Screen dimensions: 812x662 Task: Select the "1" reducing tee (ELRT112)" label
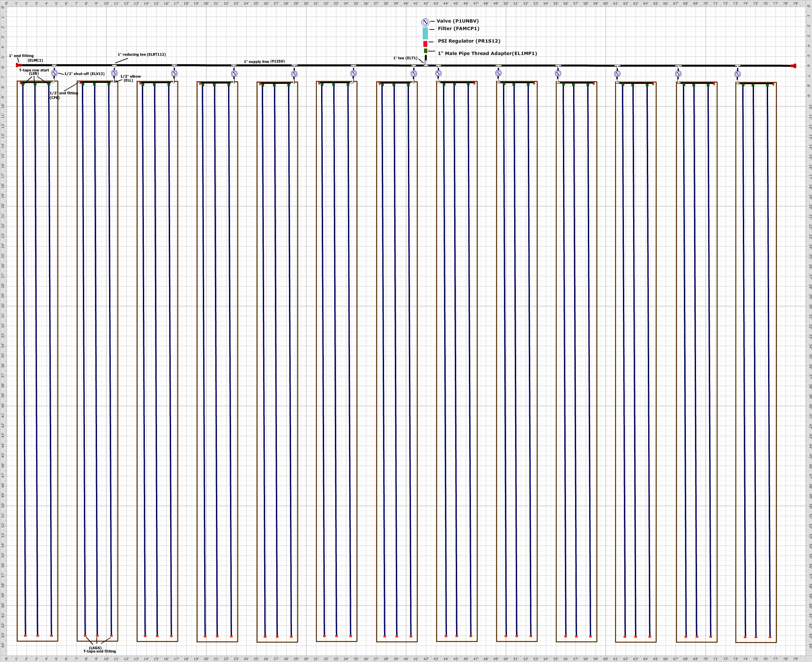pos(142,54)
